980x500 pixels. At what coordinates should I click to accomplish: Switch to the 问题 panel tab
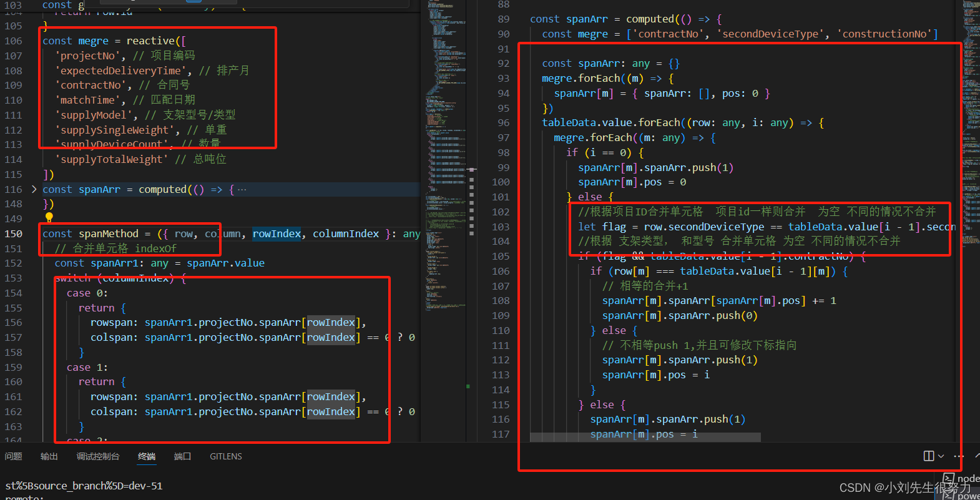point(13,456)
